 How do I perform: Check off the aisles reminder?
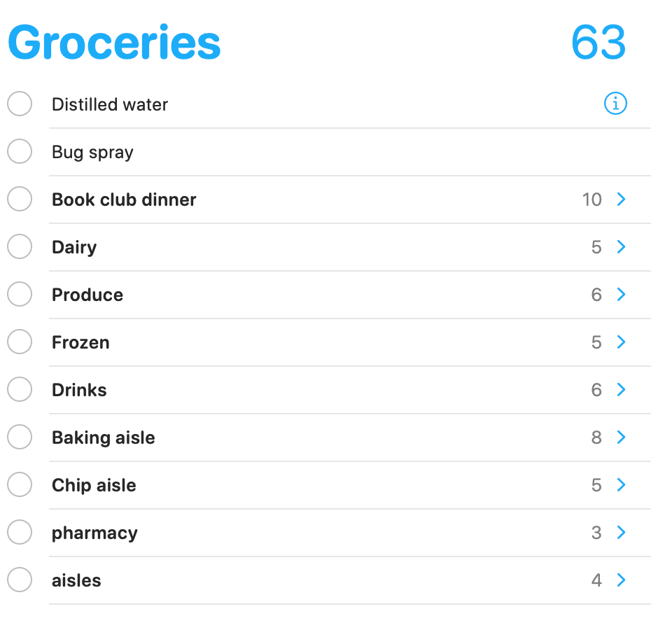(x=20, y=580)
